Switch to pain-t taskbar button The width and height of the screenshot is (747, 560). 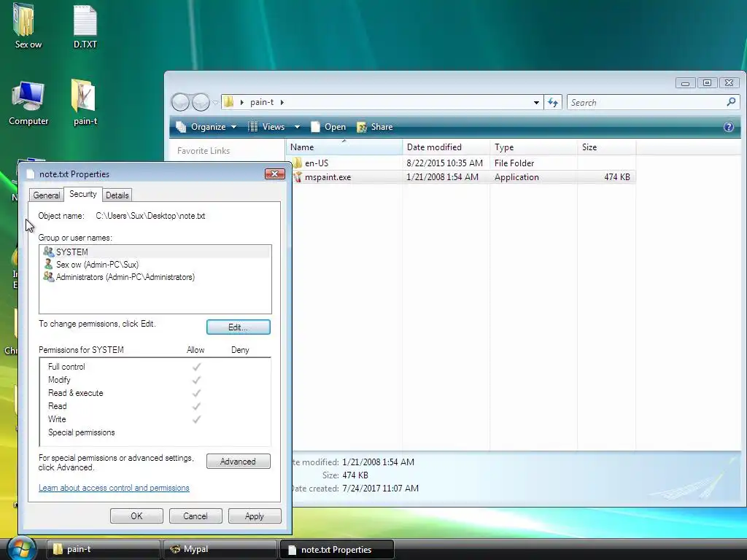[x=104, y=549]
